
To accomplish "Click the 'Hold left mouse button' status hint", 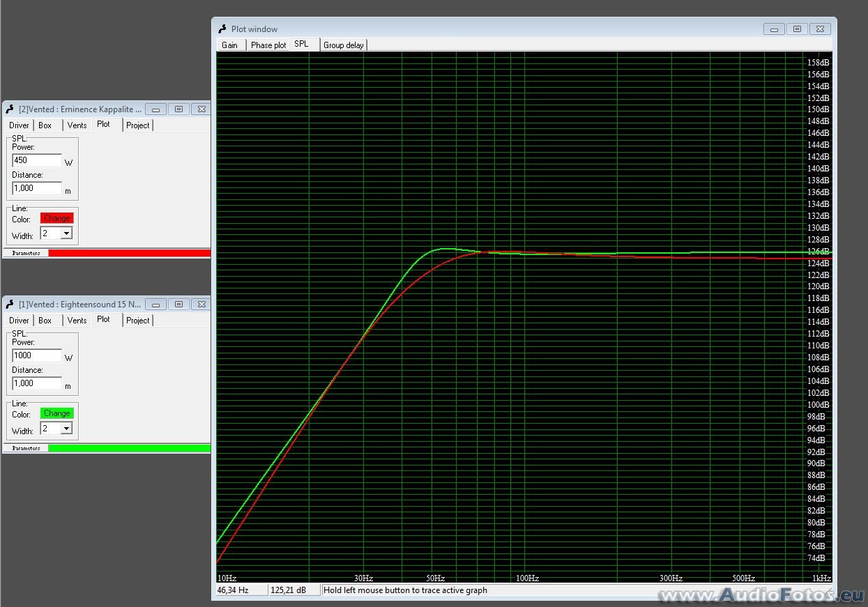I will pyautogui.click(x=405, y=590).
